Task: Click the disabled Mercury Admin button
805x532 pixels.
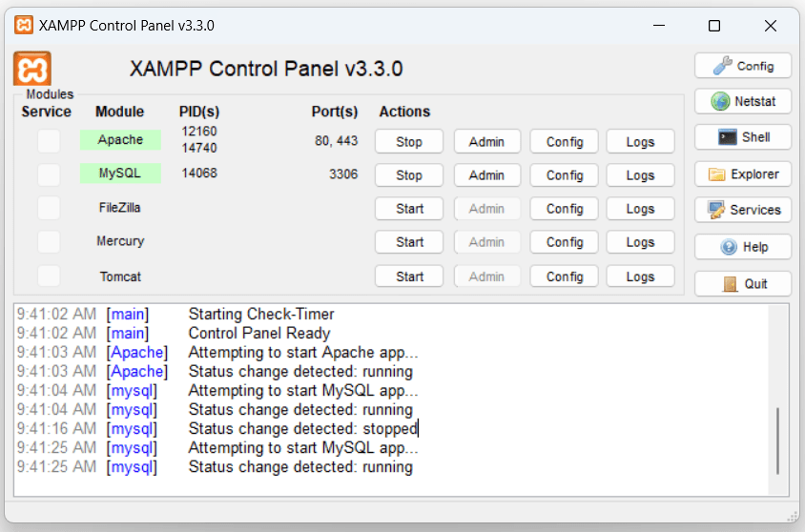Action: [x=487, y=241]
